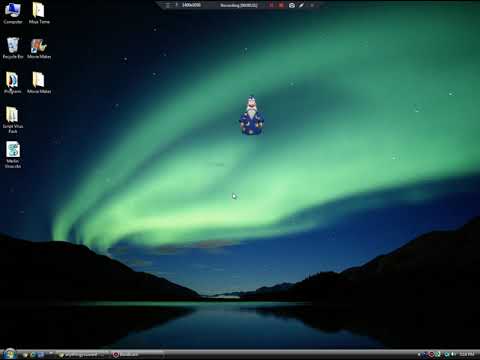Take a screenshot with the camera icon

click(x=292, y=5)
